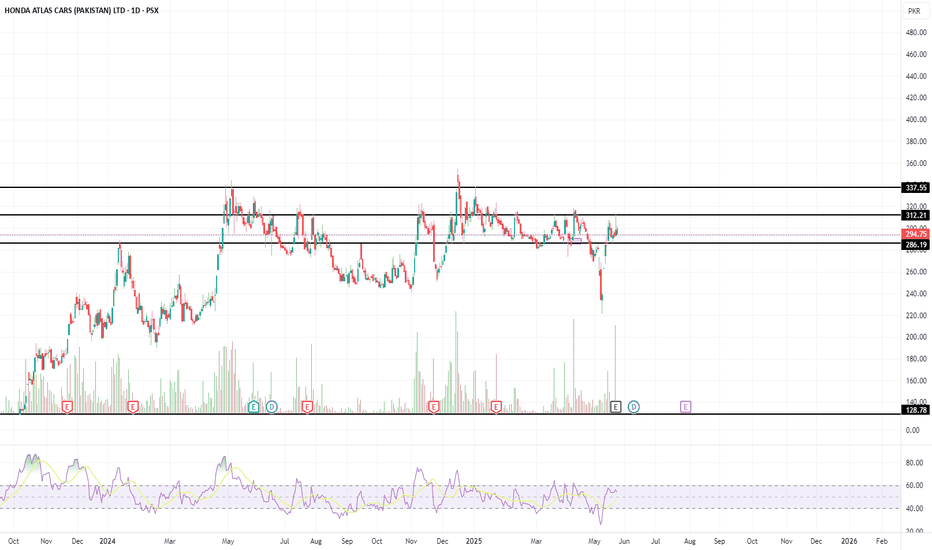
Task: Click the 40.00 RSI scale value
Action: pos(914,508)
